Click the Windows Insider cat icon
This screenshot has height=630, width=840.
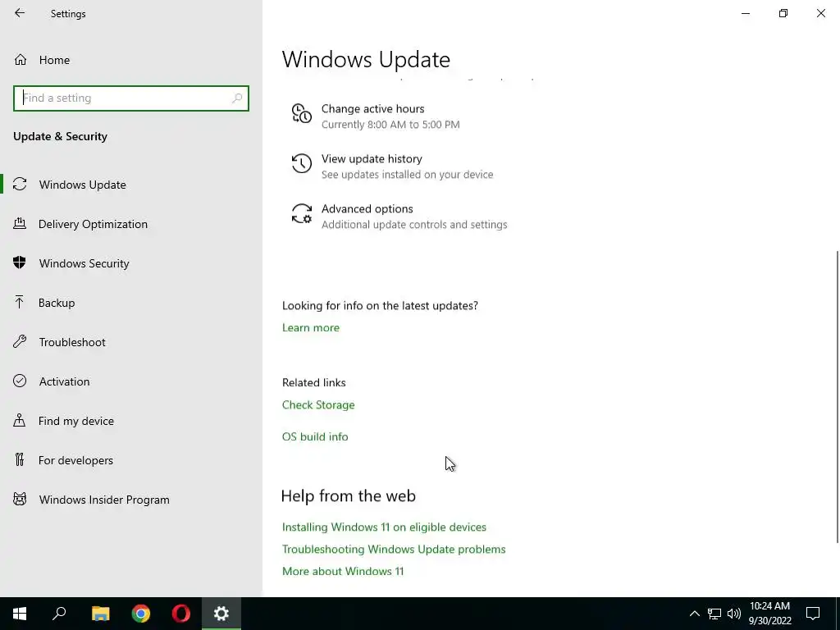(x=20, y=500)
